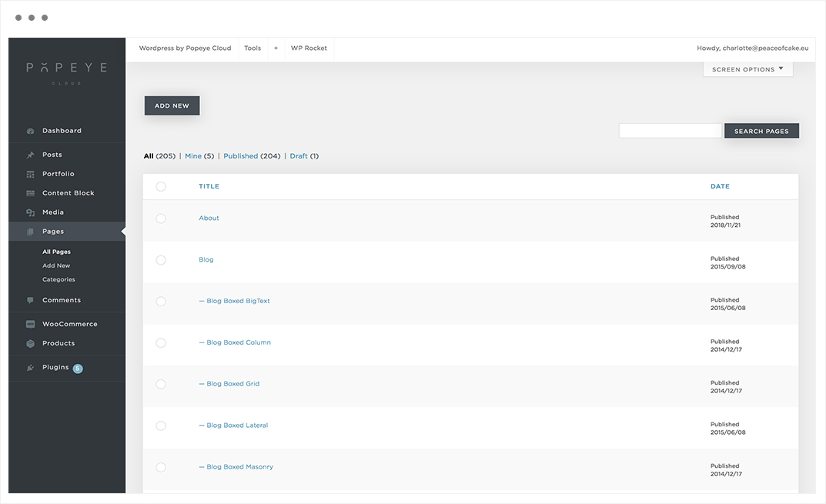This screenshot has width=826, height=504.
Task: Tick the Blog Boxed Grid checkbox
Action: click(161, 384)
